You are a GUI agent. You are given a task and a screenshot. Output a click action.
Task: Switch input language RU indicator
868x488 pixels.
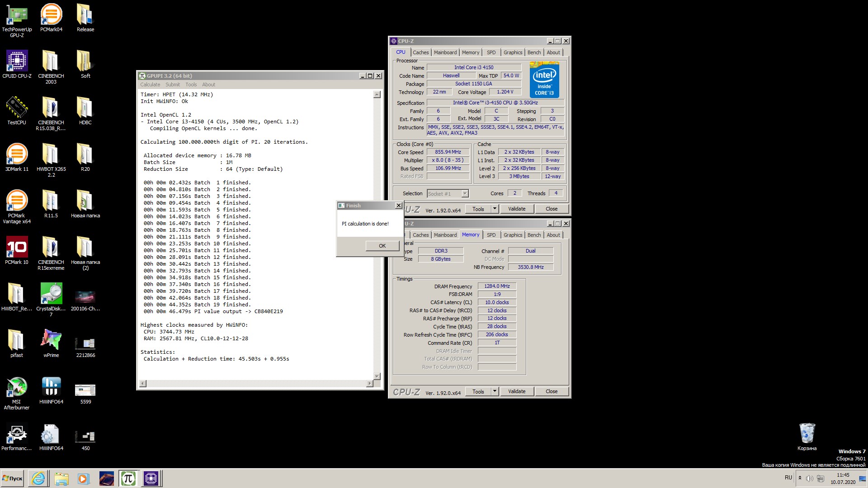pos(788,478)
